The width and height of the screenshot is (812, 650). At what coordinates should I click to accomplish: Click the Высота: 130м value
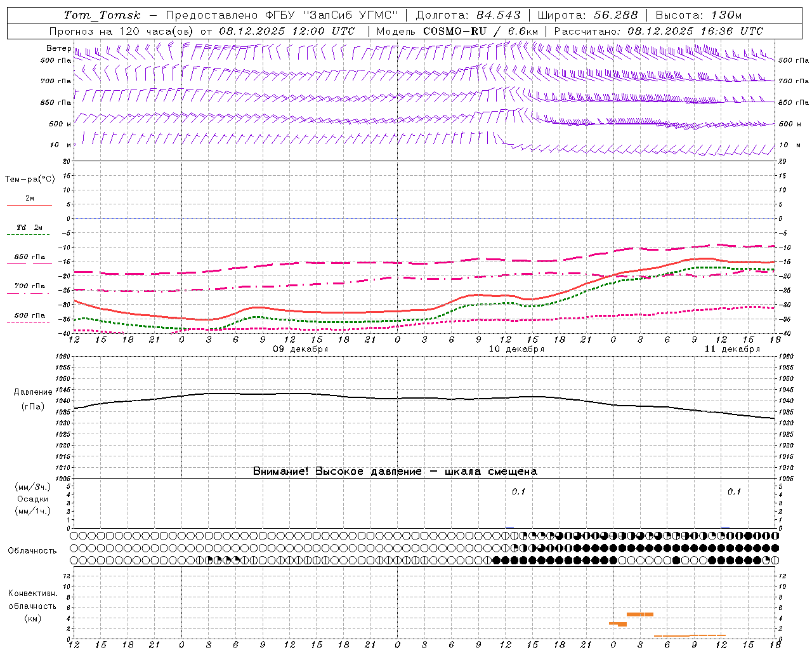coord(698,15)
